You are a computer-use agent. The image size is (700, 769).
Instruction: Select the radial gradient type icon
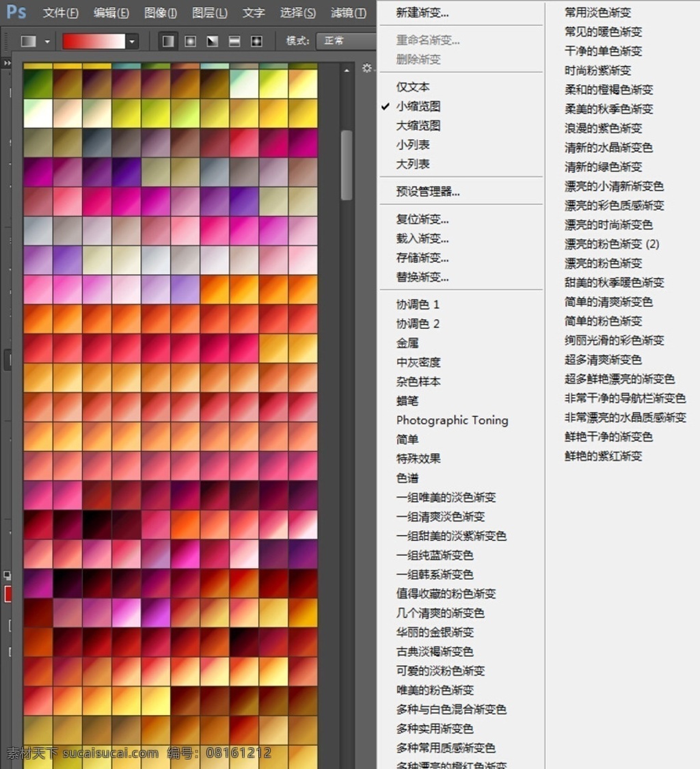coord(190,41)
